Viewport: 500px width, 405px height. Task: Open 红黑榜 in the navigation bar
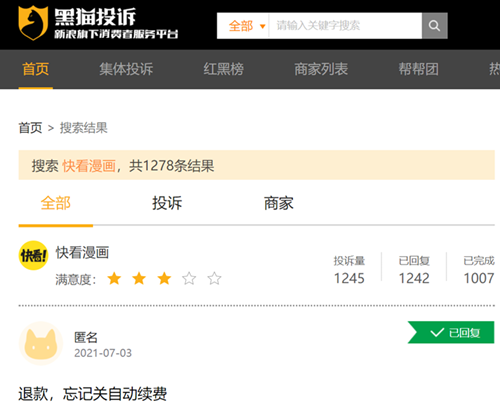point(224,69)
